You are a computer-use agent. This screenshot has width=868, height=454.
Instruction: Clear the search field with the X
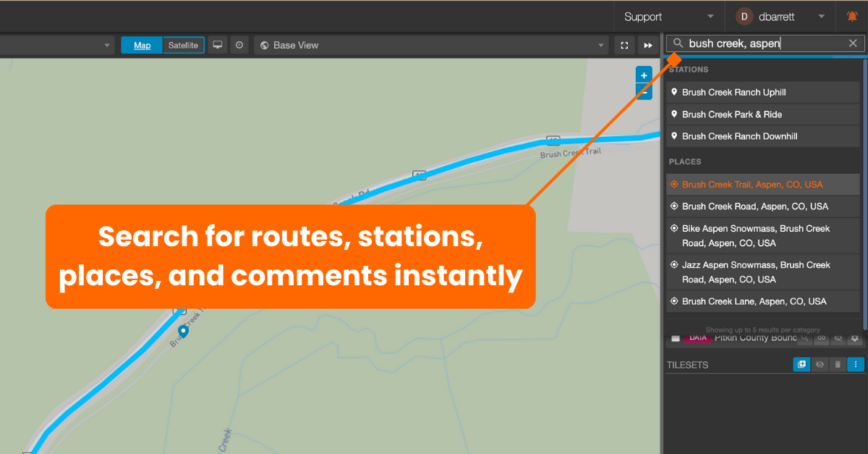coord(853,43)
